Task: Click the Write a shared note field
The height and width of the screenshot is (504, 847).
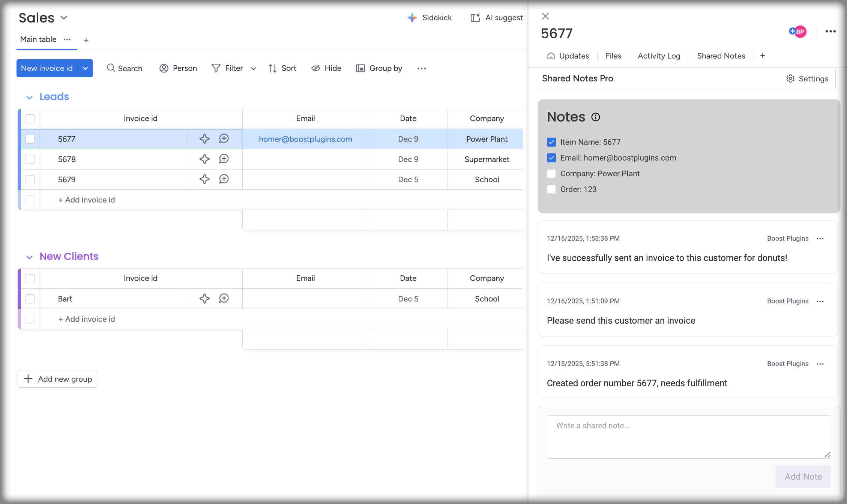Action: point(689,436)
